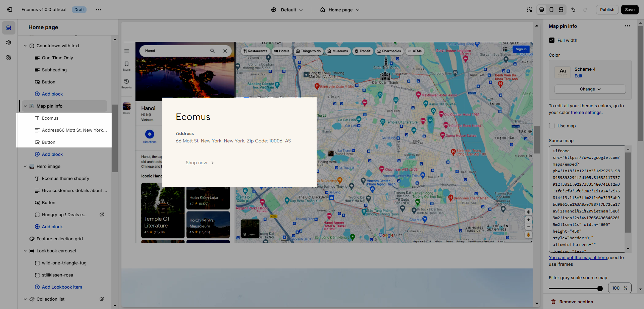Open the Default theme dropdown
Image resolution: width=644 pixels, height=309 pixels.
(287, 10)
